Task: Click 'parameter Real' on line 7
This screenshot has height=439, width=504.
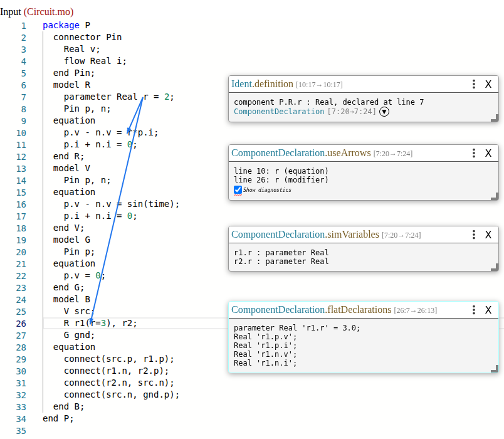Action: click(100, 97)
